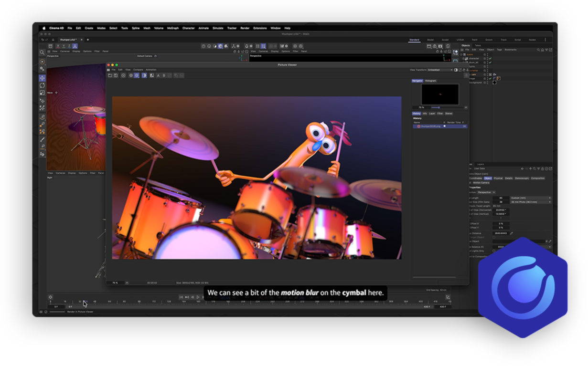Add a new document tab with plus
Screen dimensions: 588x366
87,40
